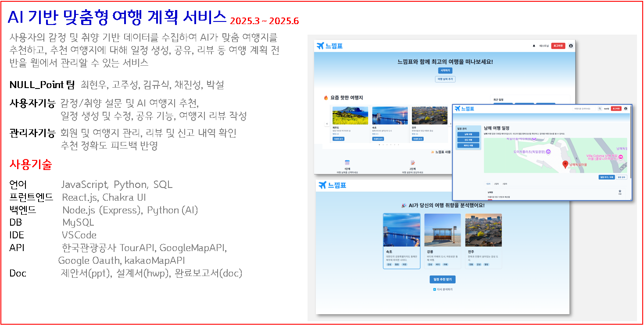Click the red 로그아웃 button on the itinerary page
This screenshot has width=644, height=326.
pyautogui.click(x=616, y=108)
